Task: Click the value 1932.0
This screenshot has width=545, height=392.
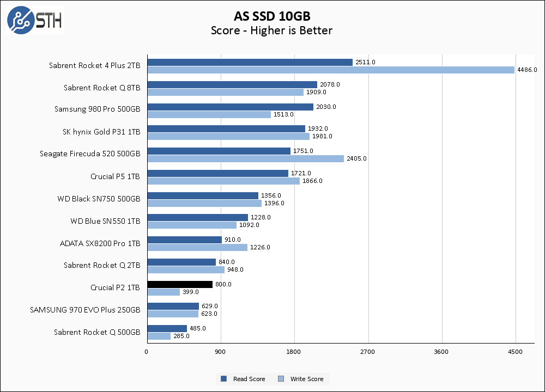Action: pyautogui.click(x=318, y=128)
